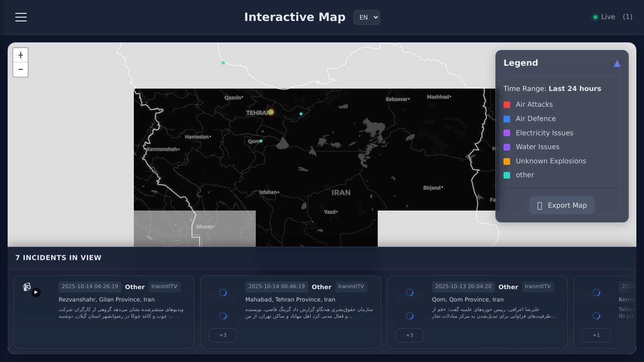
Task: Click the Ahwaz map label
Action: point(204,227)
